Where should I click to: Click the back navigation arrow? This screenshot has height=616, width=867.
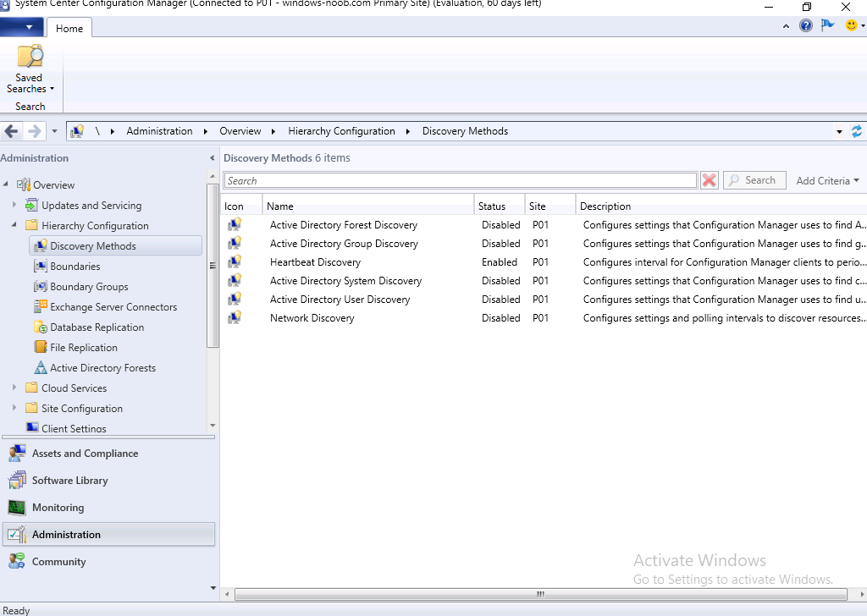click(11, 131)
